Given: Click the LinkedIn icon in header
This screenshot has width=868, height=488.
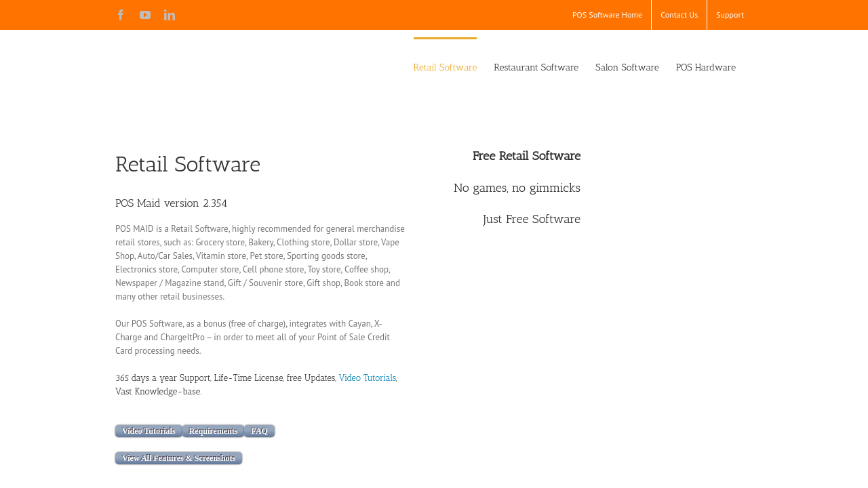Looking at the screenshot, I should click(170, 15).
